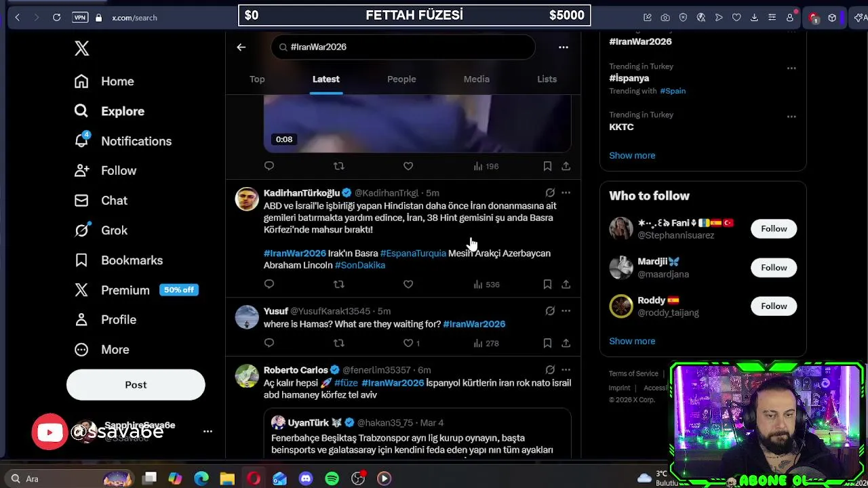Open more options on Yusuf's post
The image size is (868, 488).
click(566, 311)
